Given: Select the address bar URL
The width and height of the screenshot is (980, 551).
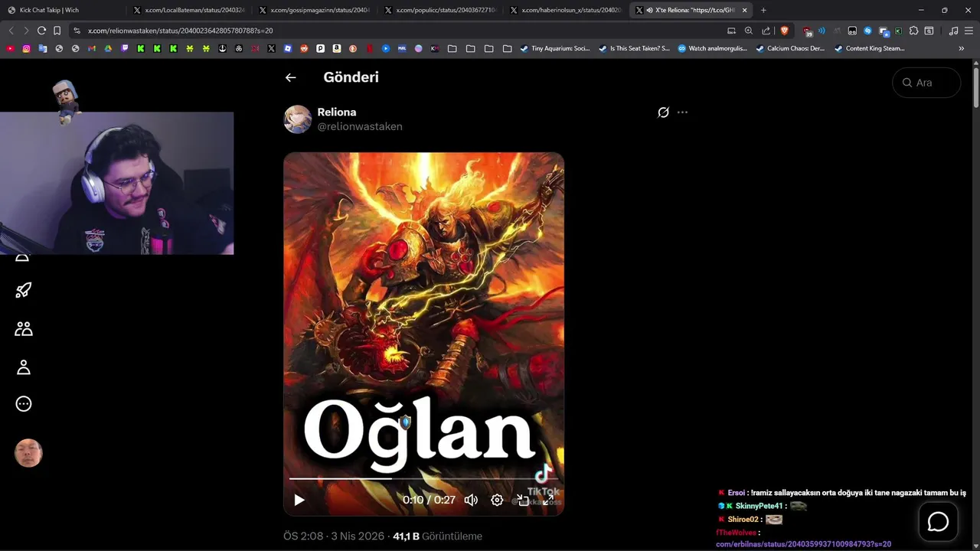Looking at the screenshot, I should coord(181,31).
